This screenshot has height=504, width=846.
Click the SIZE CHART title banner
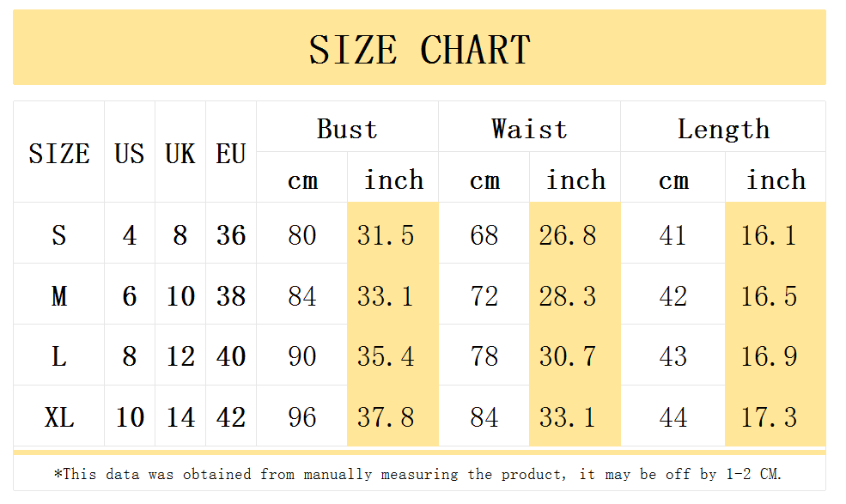419,47
